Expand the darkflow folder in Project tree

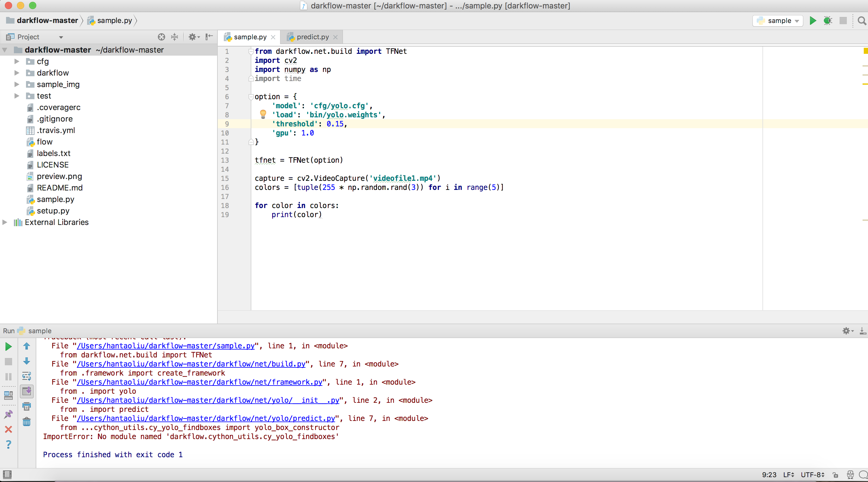coord(17,72)
